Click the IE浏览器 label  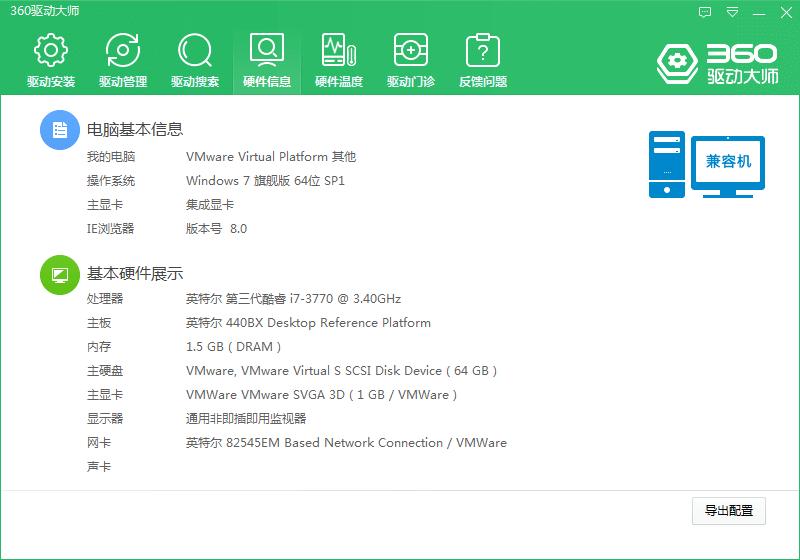(110, 228)
